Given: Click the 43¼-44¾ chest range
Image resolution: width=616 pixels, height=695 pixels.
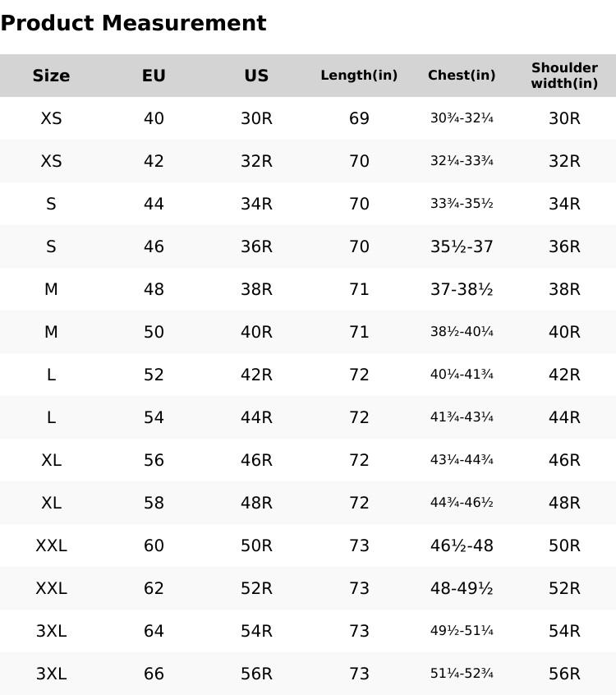Looking at the screenshot, I should tap(462, 460).
